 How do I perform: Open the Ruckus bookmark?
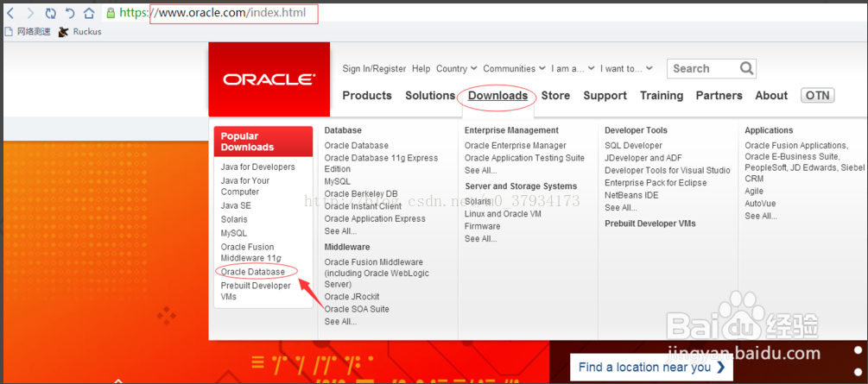[79, 32]
